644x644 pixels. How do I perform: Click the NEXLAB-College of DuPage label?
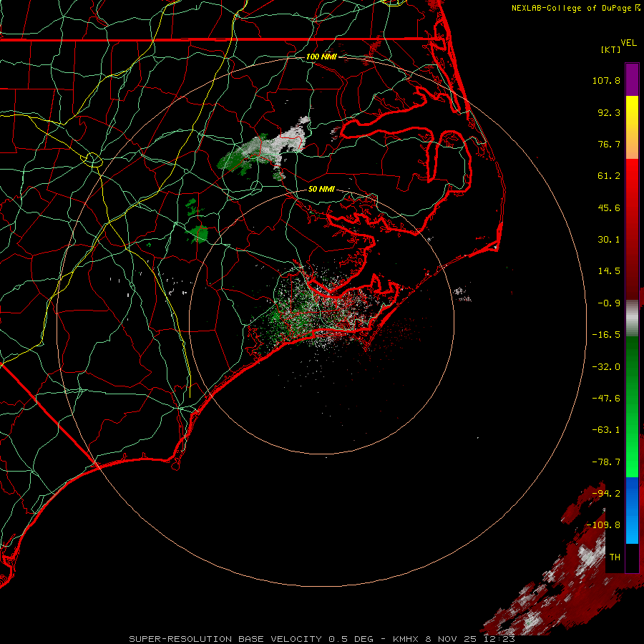[575, 8]
